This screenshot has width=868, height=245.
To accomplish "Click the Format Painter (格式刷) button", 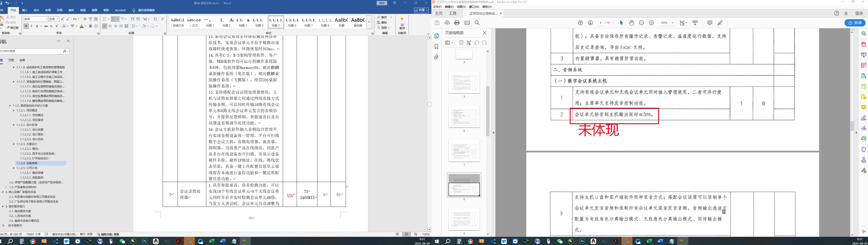I will (13, 28).
